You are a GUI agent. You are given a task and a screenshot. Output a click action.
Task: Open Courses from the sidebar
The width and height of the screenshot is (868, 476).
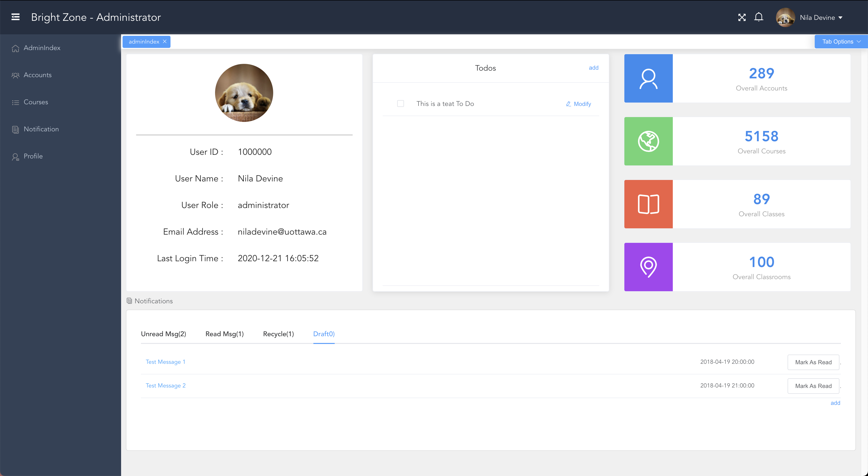click(x=36, y=102)
